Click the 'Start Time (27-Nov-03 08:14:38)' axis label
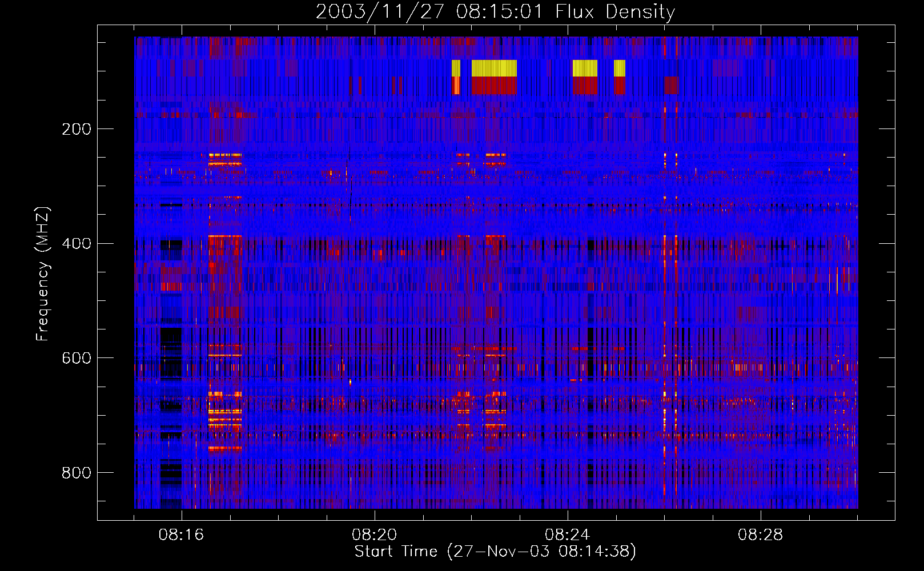The height and width of the screenshot is (571, 924). pyautogui.click(x=495, y=552)
